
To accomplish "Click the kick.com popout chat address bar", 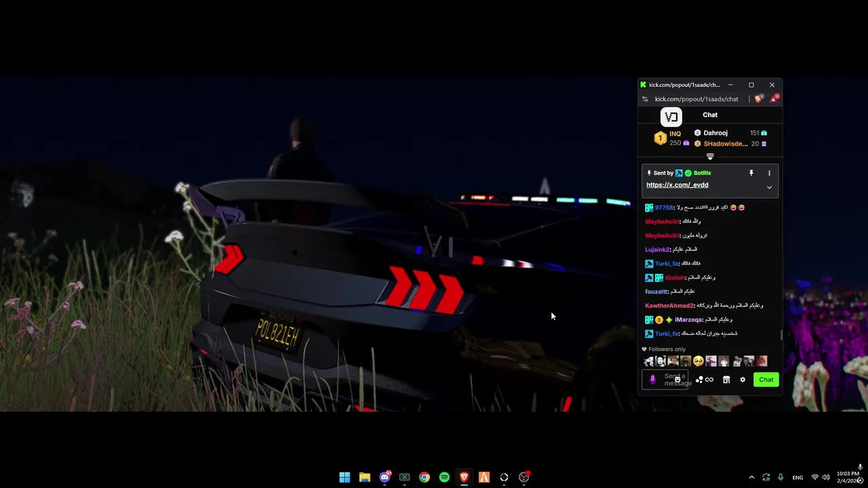I will [696, 99].
